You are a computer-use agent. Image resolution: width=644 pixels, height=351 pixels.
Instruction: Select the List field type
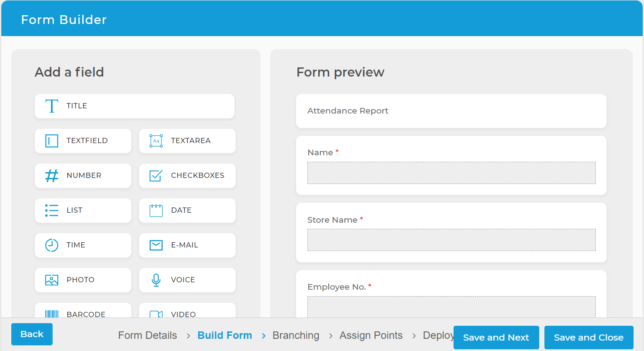83,210
